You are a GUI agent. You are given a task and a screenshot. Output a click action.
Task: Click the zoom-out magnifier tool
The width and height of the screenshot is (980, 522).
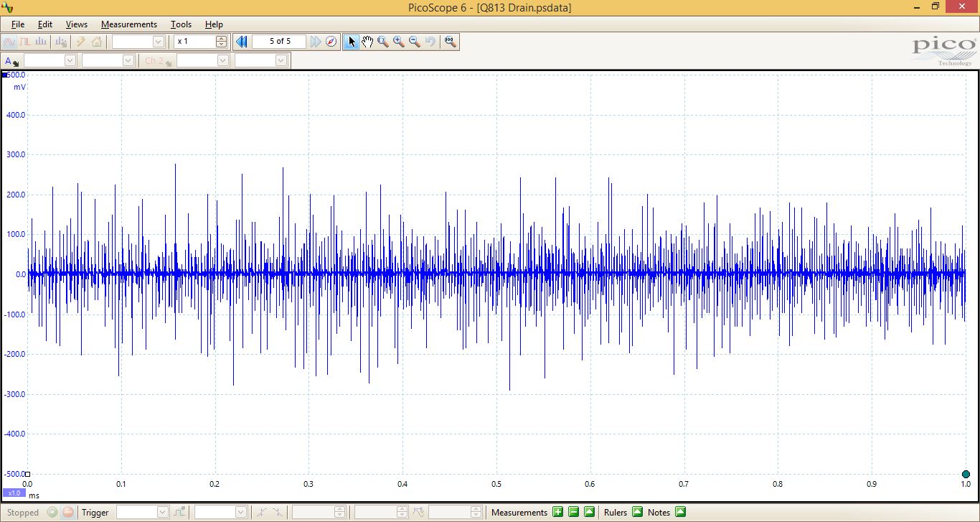coord(415,42)
